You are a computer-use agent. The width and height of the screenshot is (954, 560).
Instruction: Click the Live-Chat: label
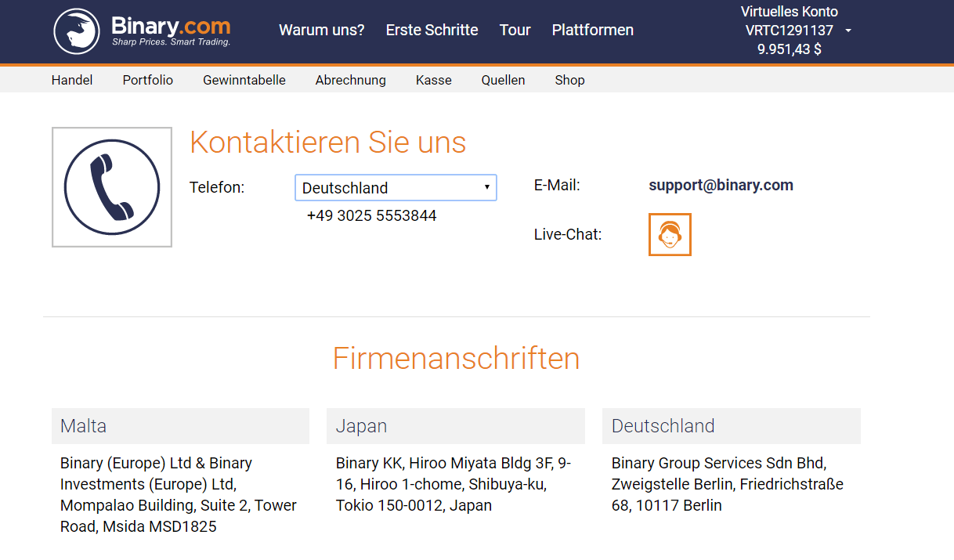pyautogui.click(x=568, y=234)
